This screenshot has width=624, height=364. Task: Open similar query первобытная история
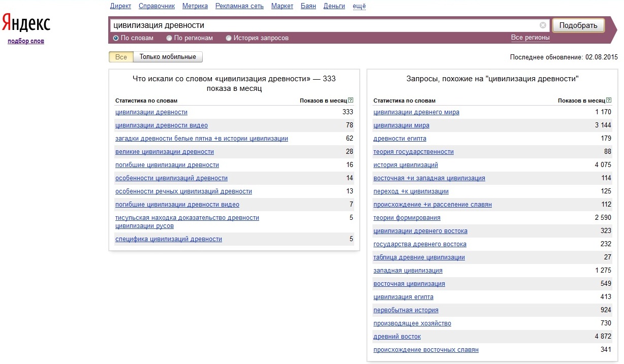click(406, 310)
